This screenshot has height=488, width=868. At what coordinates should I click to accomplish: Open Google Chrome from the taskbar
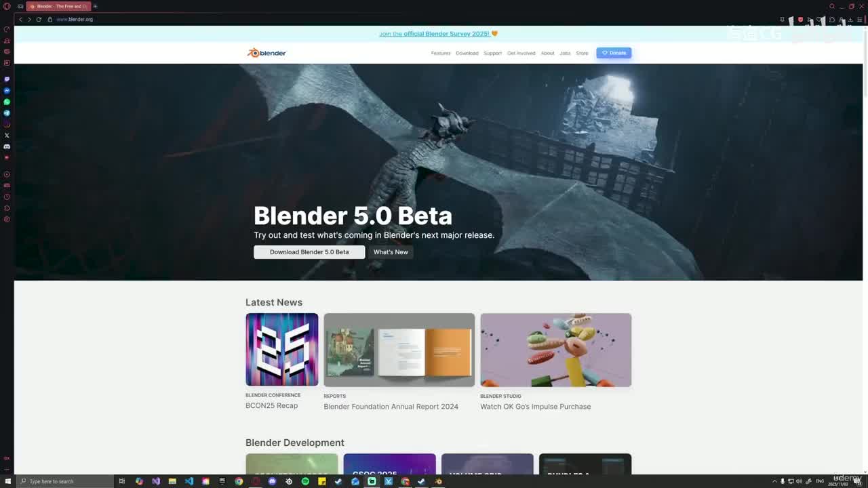coord(239,481)
